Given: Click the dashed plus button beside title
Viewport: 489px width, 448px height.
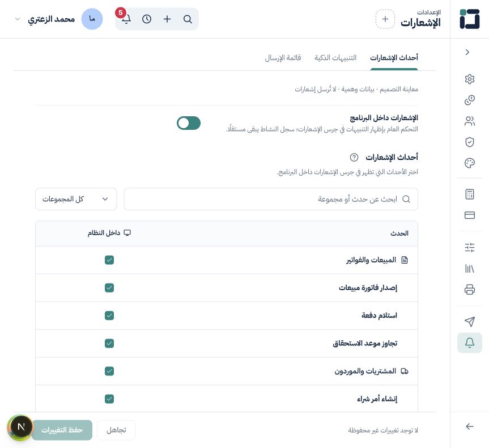Looking at the screenshot, I should [x=385, y=19].
